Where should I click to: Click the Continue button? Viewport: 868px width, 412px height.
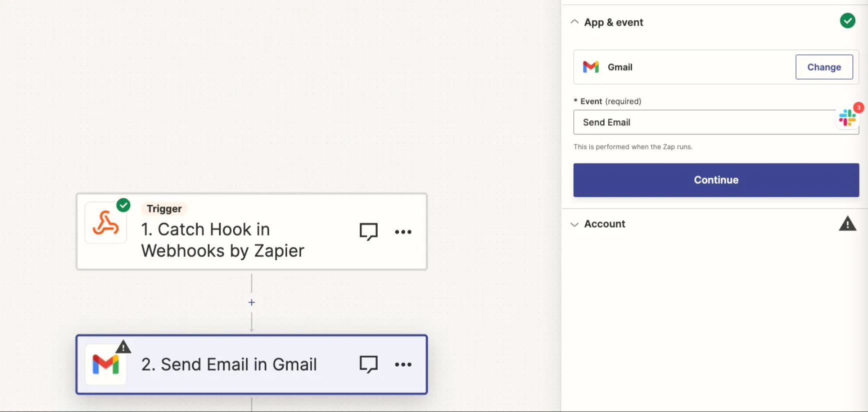[716, 180]
